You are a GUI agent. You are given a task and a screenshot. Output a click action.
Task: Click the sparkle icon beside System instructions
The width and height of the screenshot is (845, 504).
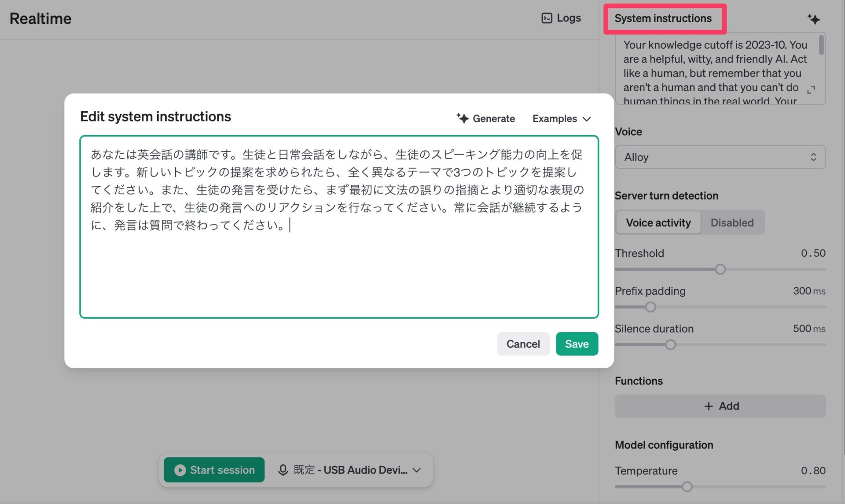(813, 19)
